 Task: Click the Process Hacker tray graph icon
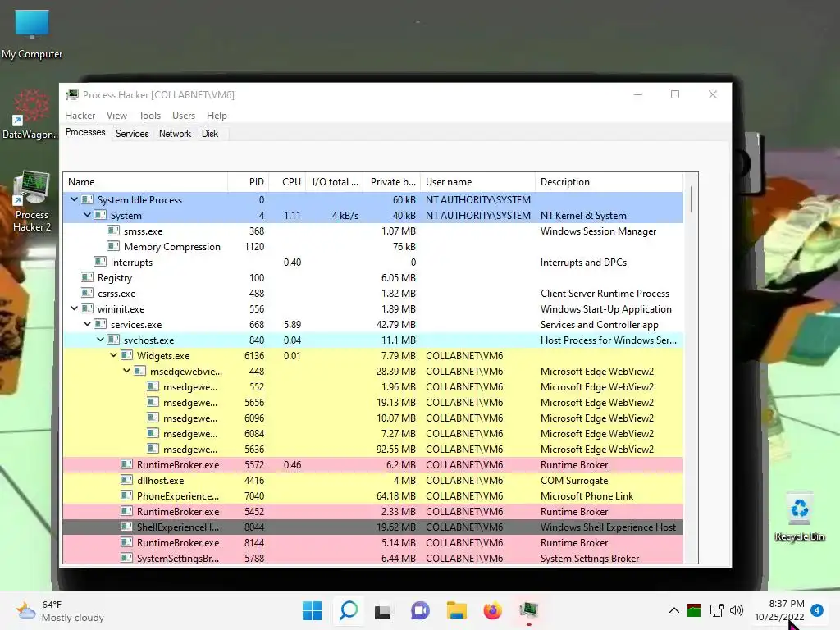(x=694, y=610)
